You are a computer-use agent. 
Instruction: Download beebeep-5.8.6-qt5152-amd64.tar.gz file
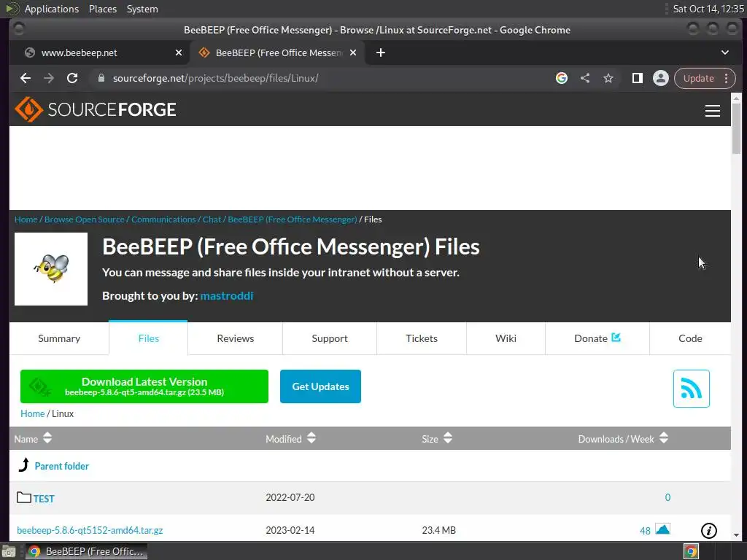[90, 530]
